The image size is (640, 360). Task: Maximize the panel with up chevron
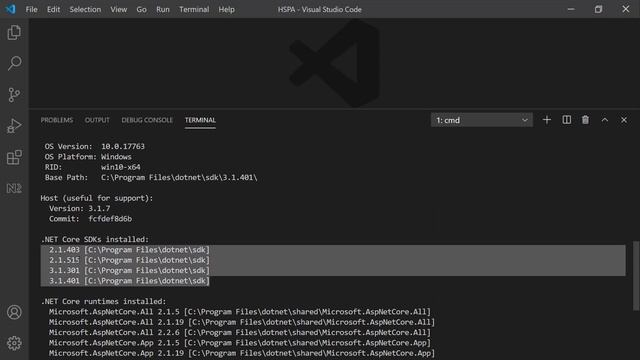click(604, 120)
